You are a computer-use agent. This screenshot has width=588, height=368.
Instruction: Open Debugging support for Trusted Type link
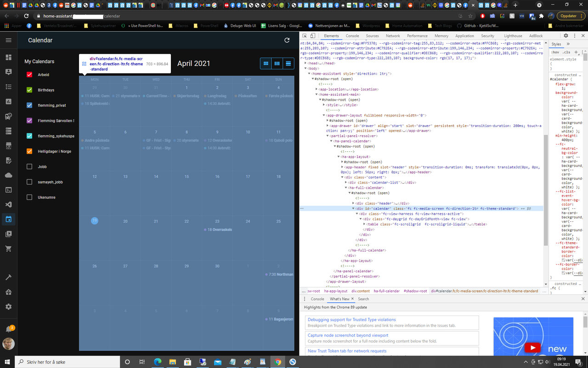[351, 320]
